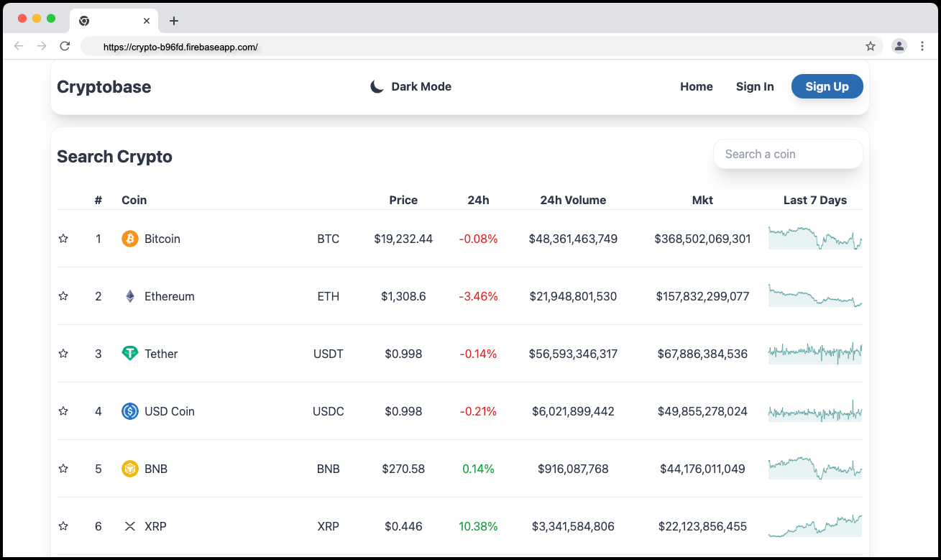Go forward in browser history
This screenshot has height=560, width=941.
point(42,46)
